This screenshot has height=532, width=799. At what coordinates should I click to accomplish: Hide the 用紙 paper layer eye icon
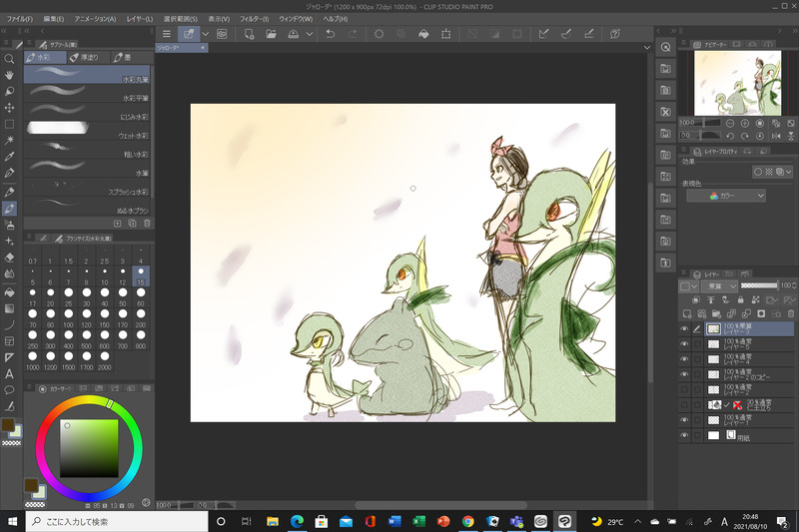point(684,436)
